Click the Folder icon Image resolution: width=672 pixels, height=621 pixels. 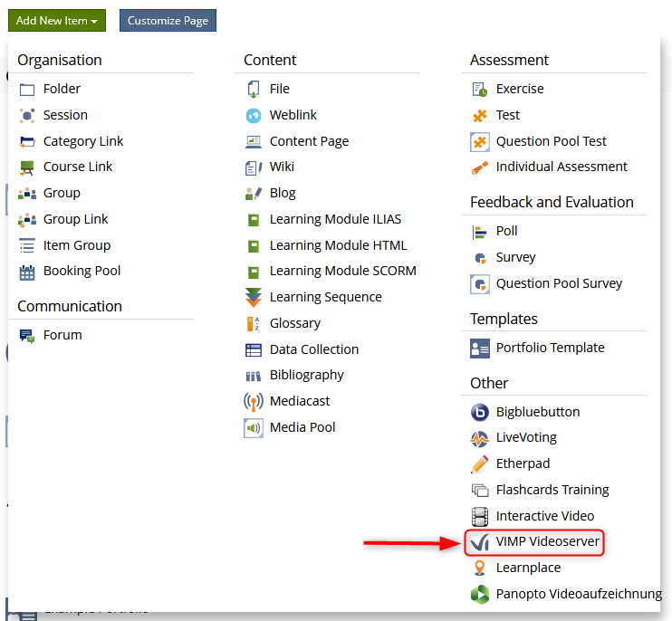tap(27, 90)
